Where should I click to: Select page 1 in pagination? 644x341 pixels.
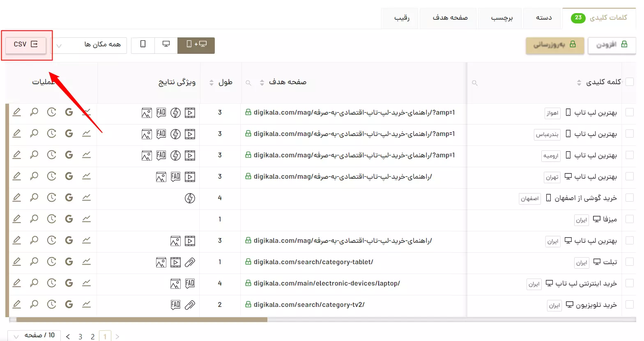[x=105, y=336]
